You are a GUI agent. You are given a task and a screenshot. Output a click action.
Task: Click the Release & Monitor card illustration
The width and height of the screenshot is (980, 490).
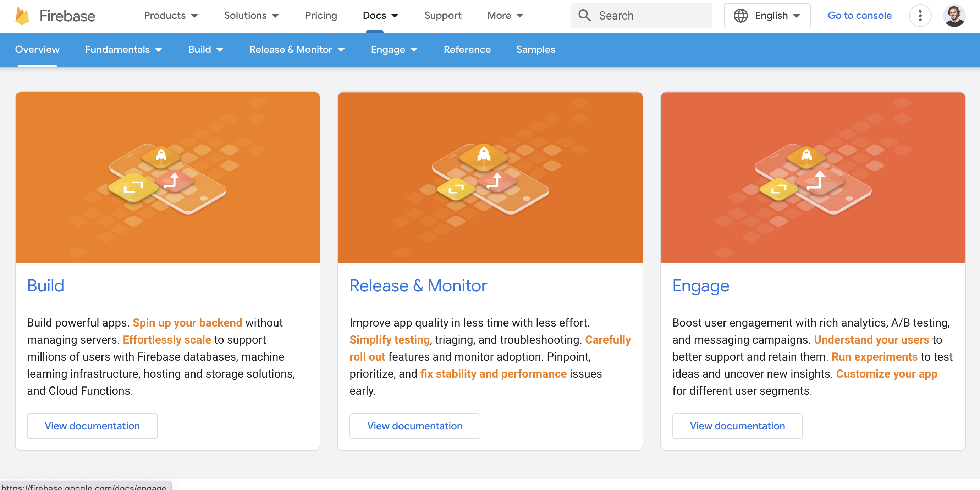click(490, 178)
